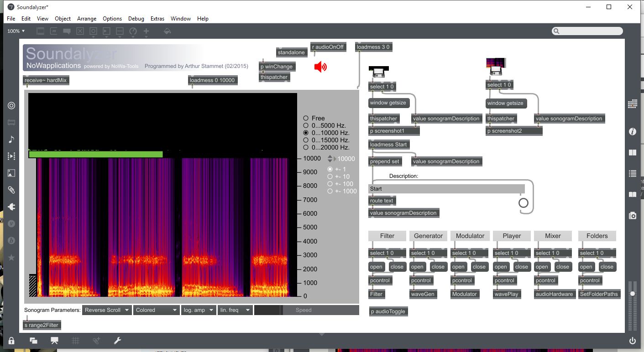Screen dimensions: 644x352
Task: Open the plug-ins icon in left sidebar
Action: tap(11, 207)
